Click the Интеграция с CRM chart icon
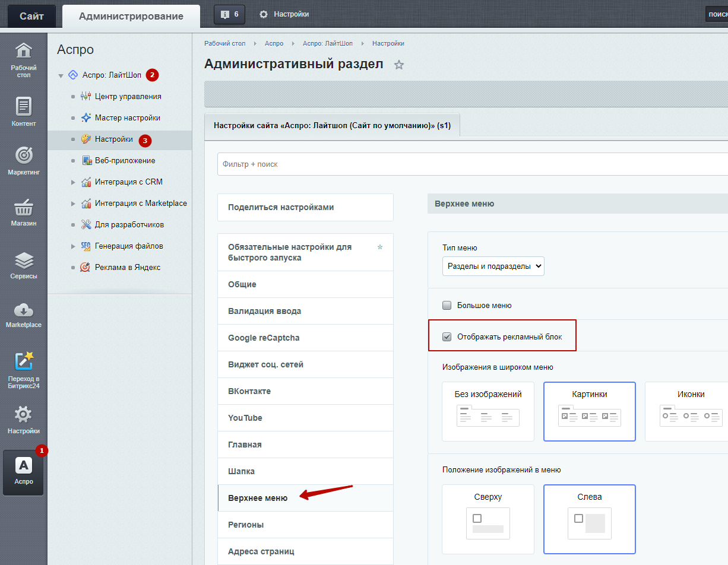Screen dimensions: 728x565 (86, 182)
